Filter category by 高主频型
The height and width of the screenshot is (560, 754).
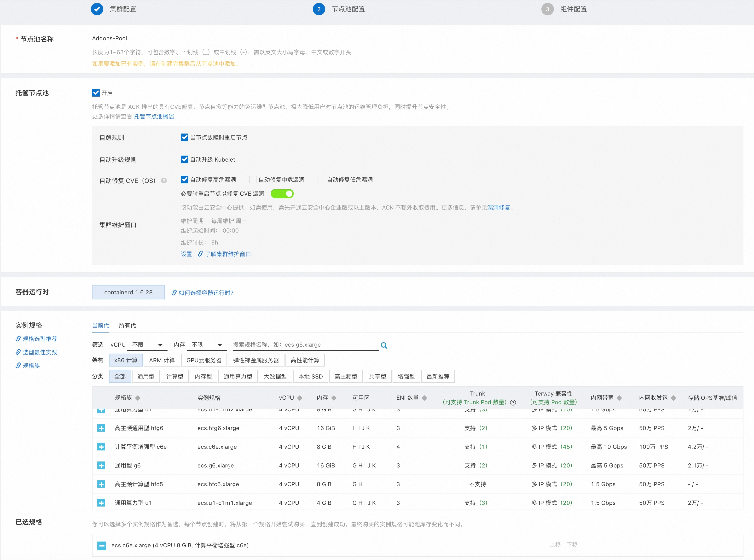click(346, 376)
